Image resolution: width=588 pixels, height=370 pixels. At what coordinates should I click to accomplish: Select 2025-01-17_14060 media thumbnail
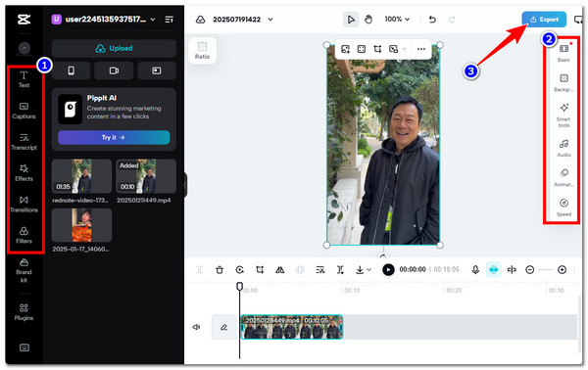[81, 225]
